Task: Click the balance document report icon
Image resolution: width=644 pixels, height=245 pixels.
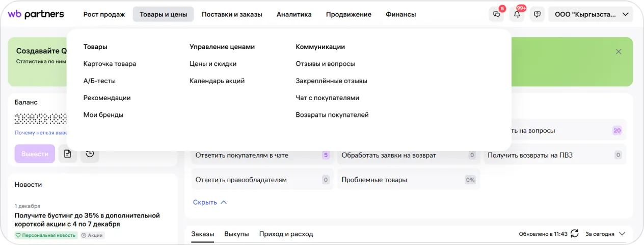Action: (x=68, y=154)
